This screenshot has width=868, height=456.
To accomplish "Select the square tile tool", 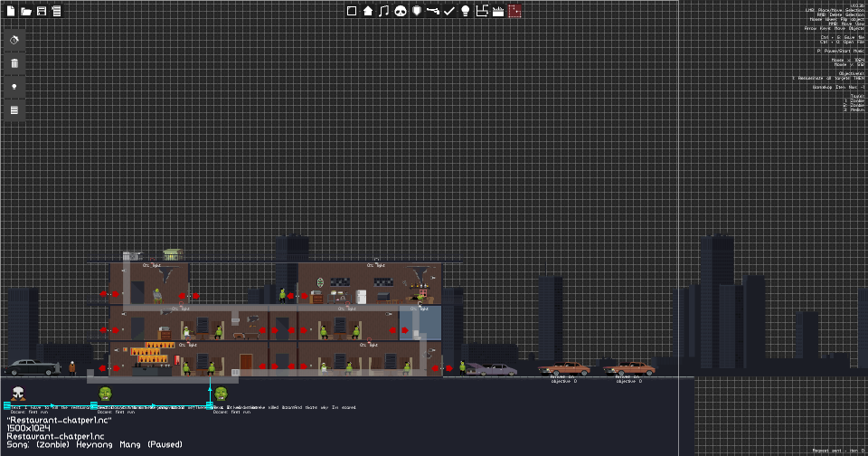I will click(352, 11).
